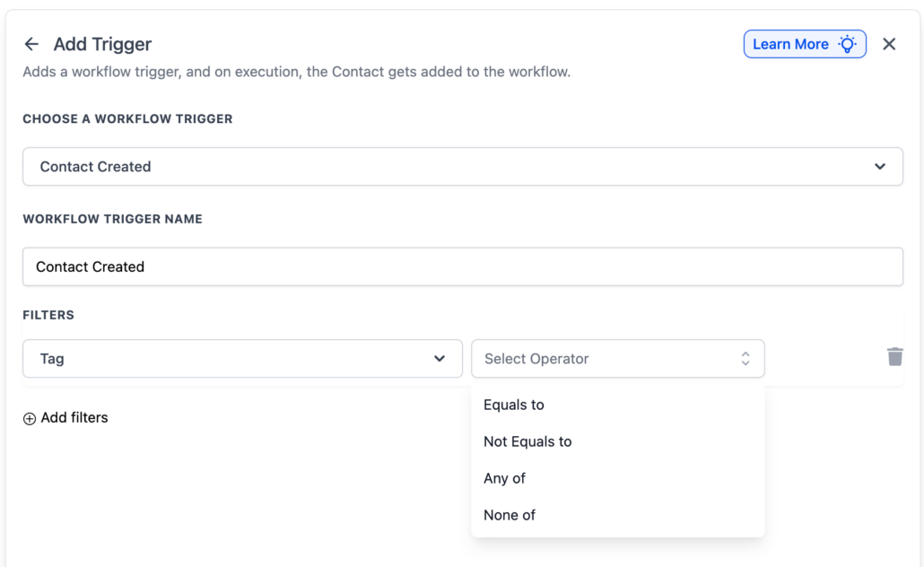
Task: Delete the Tag filter with trash icon
Action: 894,357
